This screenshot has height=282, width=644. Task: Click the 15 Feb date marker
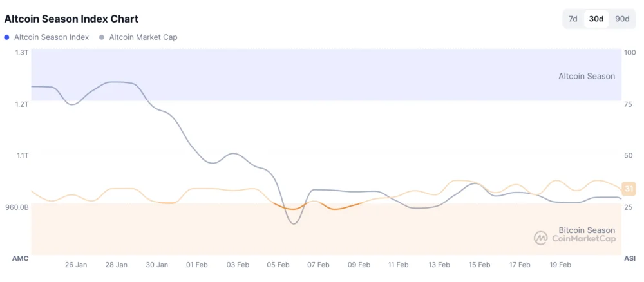coord(479,265)
